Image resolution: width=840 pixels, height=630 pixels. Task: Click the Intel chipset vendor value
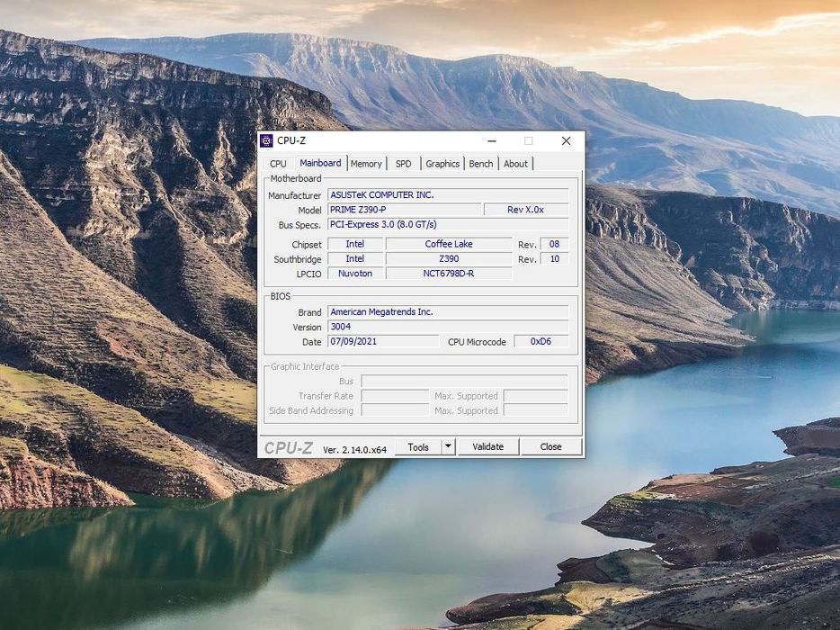(x=355, y=244)
